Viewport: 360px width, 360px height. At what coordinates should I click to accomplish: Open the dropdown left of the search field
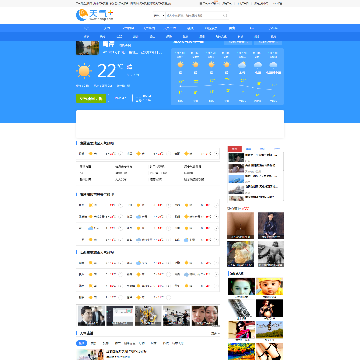[x=159, y=15]
